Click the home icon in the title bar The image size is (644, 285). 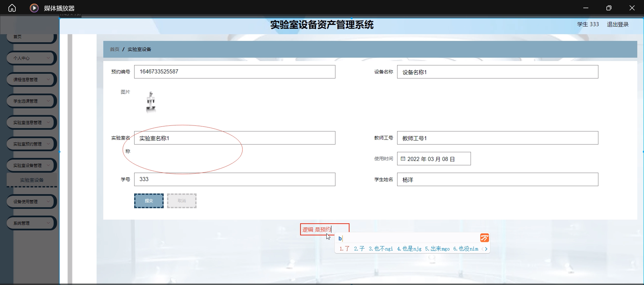12,8
